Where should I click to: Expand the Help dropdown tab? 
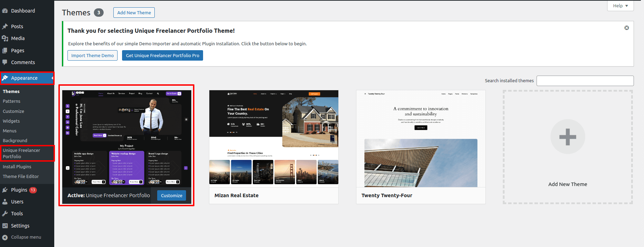620,6
